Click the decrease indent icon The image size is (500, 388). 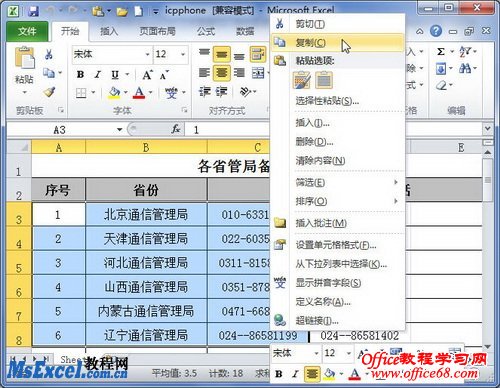click(204, 91)
